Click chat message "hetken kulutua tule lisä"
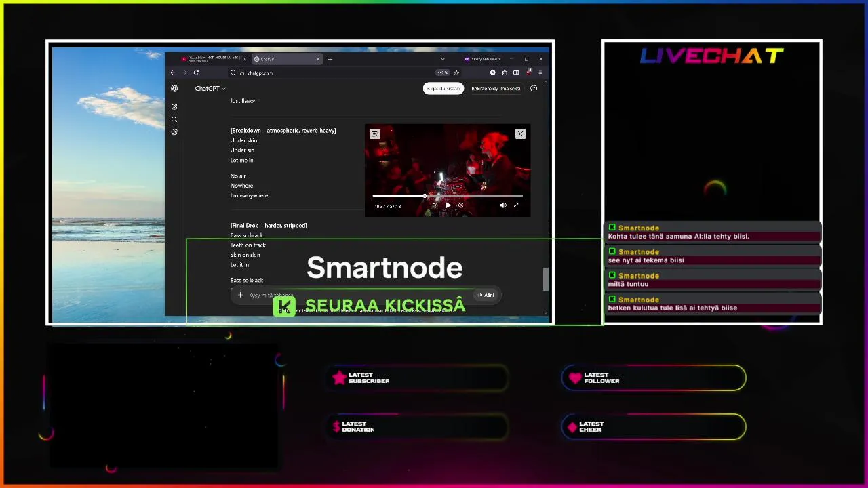The image size is (868, 488). 672,308
